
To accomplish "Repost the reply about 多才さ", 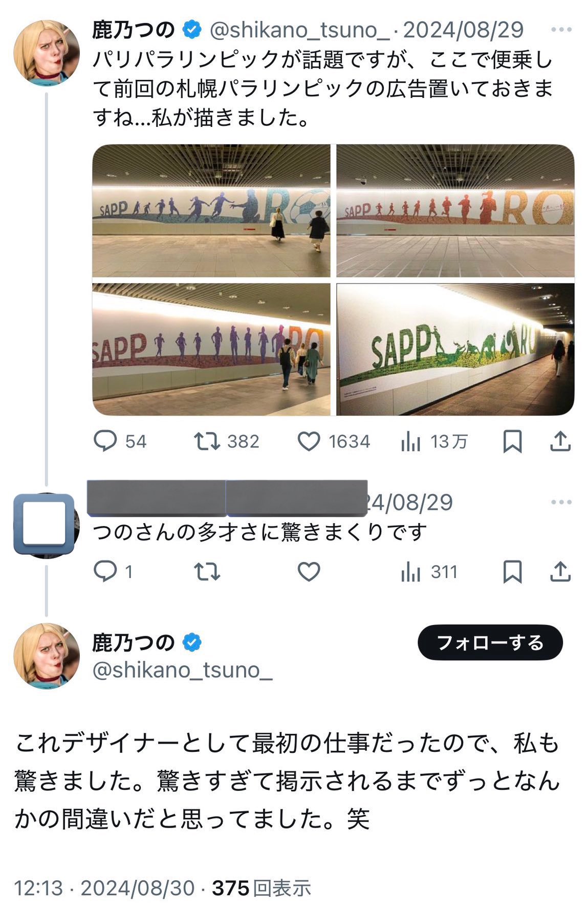I will [x=207, y=571].
